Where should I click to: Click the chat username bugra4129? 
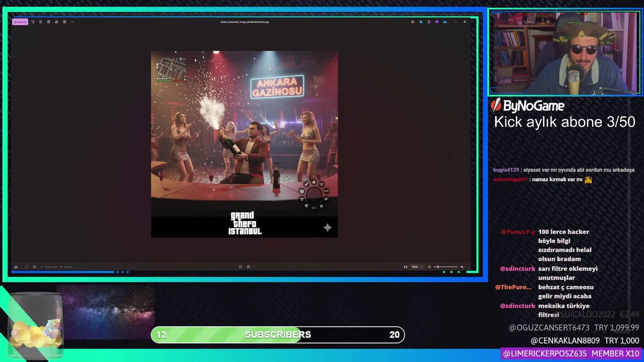click(506, 170)
